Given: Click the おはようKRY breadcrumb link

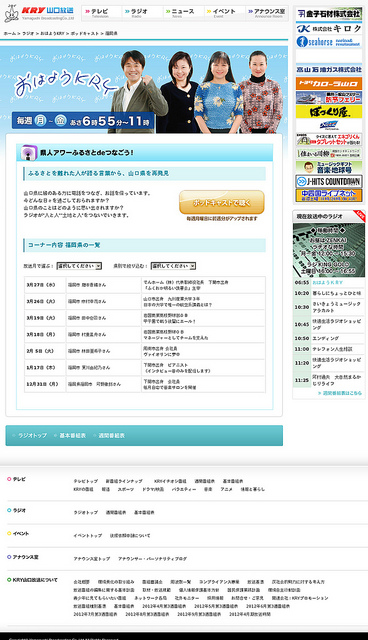Looking at the screenshot, I should [52, 33].
